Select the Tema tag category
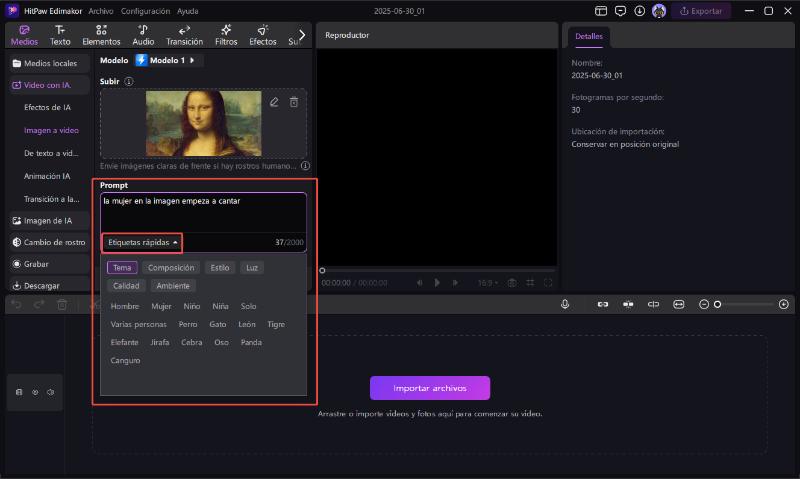This screenshot has width=800, height=479. pyautogui.click(x=122, y=267)
